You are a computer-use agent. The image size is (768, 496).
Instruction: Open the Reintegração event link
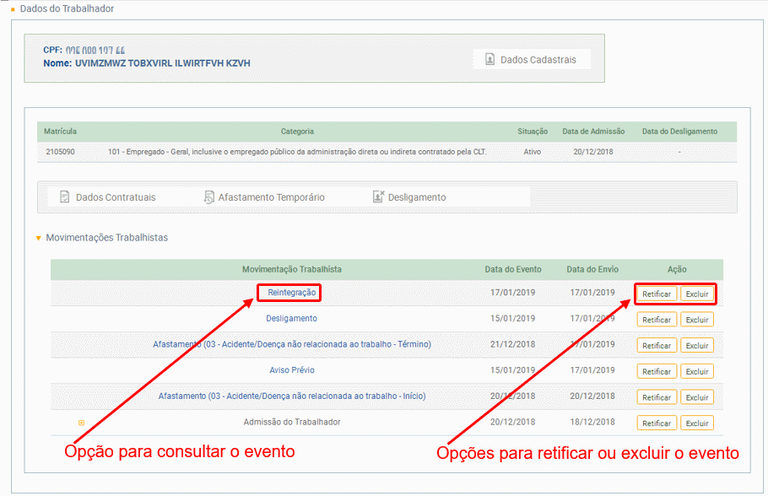(291, 292)
